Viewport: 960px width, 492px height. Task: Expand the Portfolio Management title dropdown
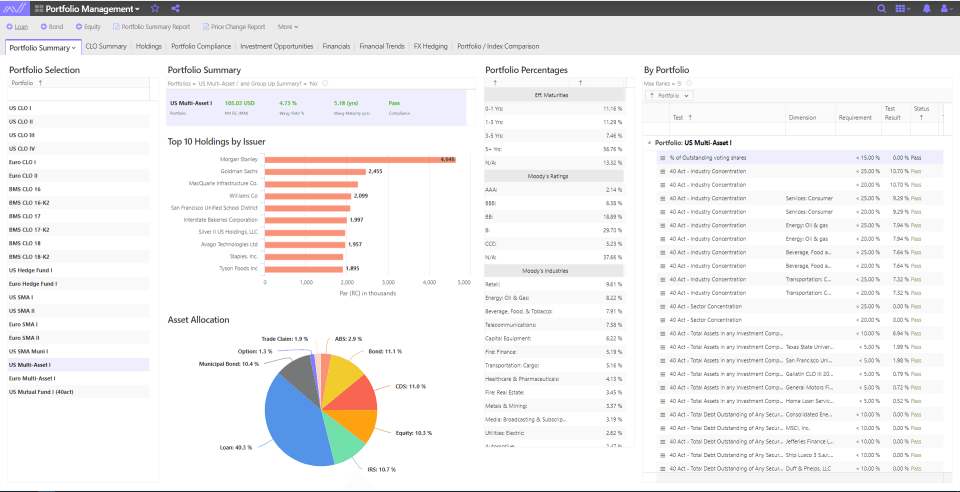point(137,9)
